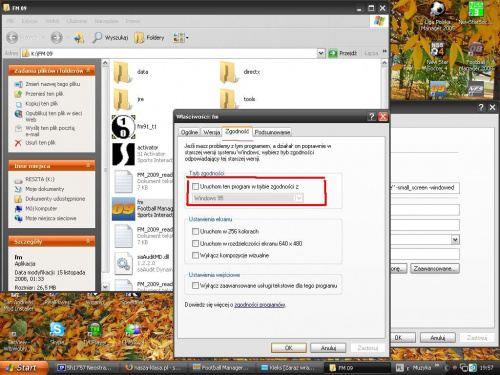The height and width of the screenshot is (375, 500).
Task: Switch to the Wersja tab
Action: click(x=211, y=132)
